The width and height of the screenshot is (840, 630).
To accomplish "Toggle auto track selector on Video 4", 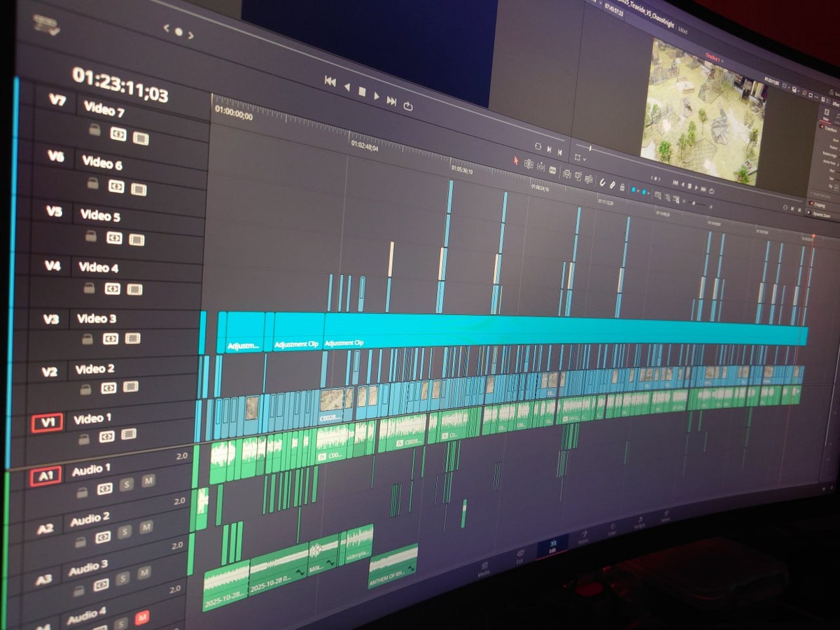I will click(x=112, y=288).
